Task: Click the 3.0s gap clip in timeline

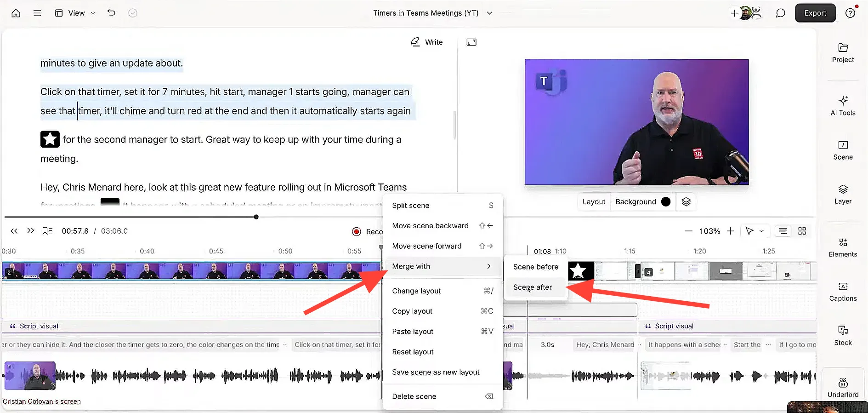Action: (547, 344)
